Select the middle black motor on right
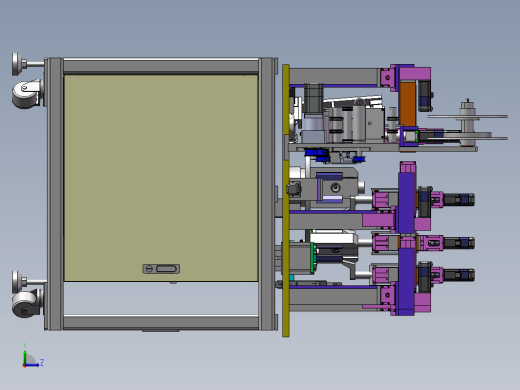Screen dimensions: 520x390 [459, 243]
